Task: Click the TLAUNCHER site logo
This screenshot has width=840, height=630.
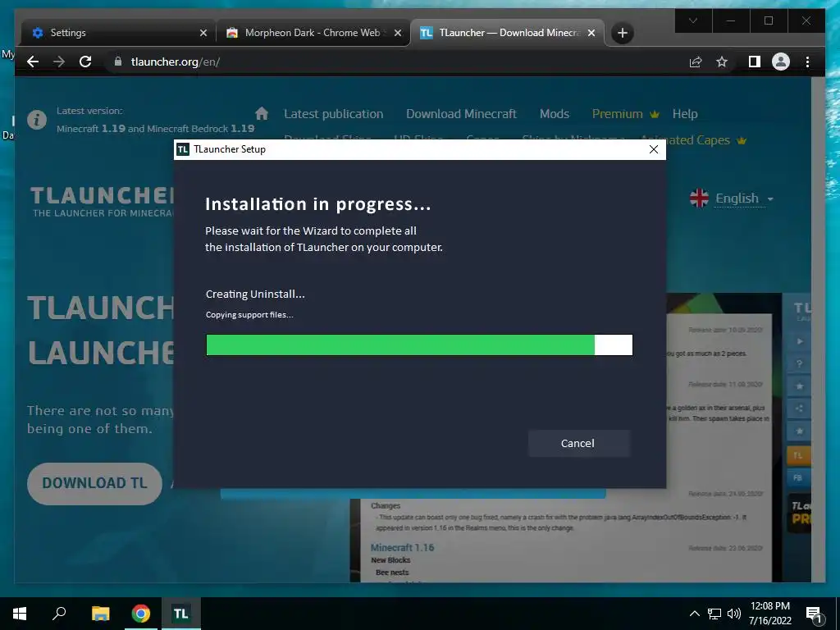Action: (102, 202)
